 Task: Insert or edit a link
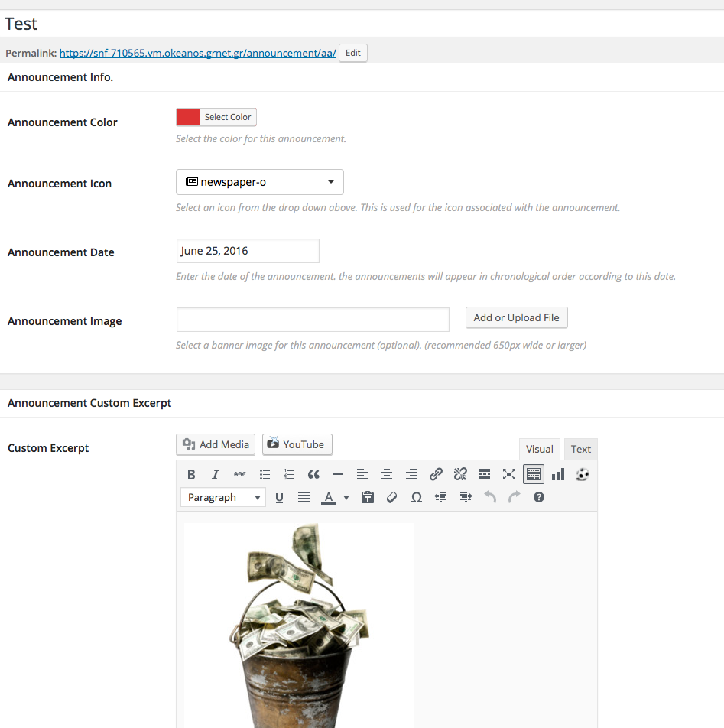[436, 474]
